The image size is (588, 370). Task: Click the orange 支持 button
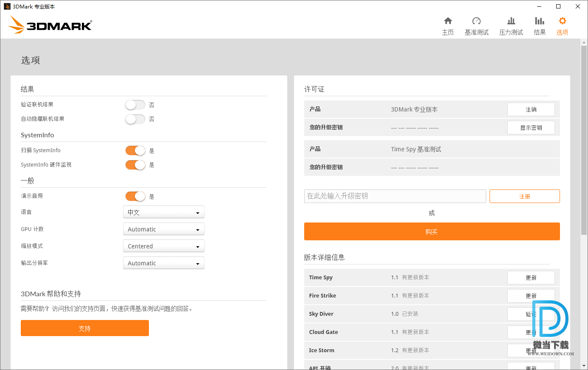[85, 328]
